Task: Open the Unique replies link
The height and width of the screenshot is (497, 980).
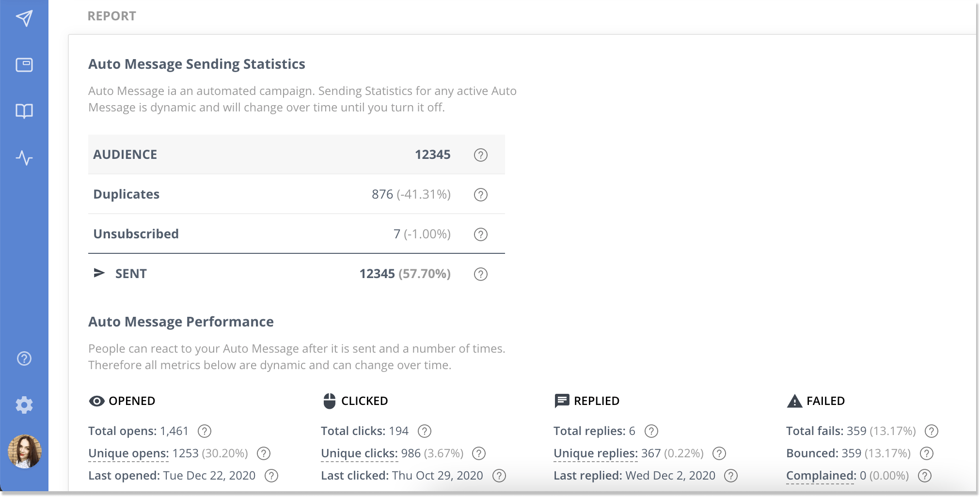Action: [596, 453]
